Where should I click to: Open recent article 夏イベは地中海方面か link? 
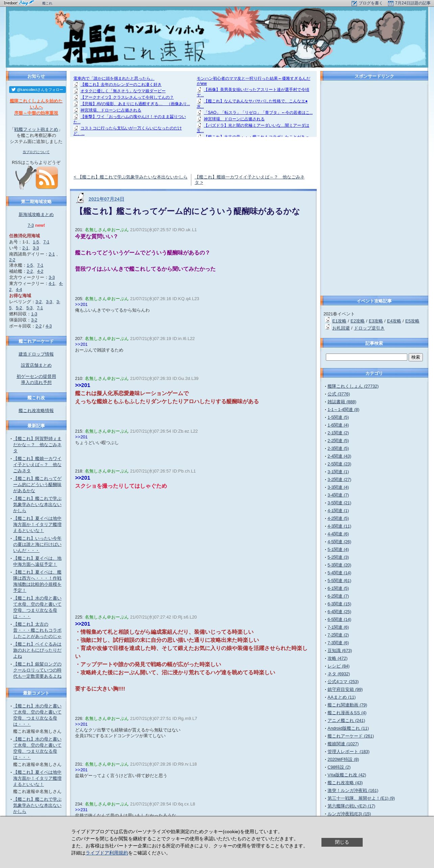pos(37,525)
